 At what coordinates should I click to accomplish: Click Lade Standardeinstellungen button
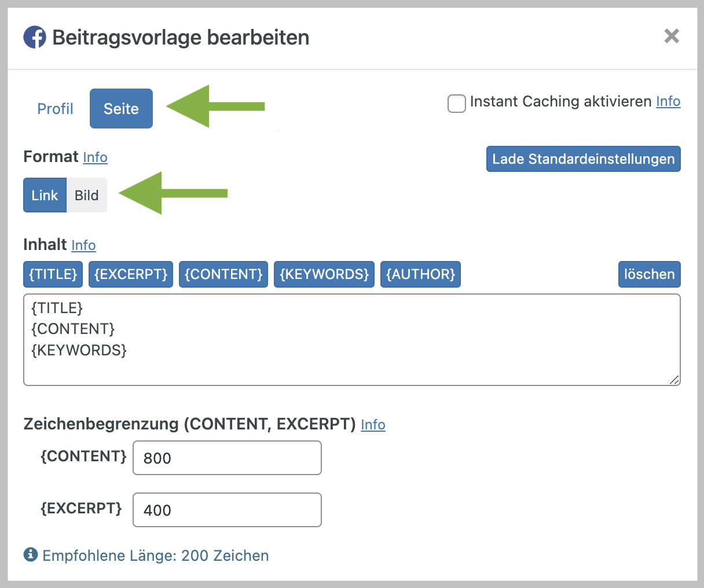(584, 159)
